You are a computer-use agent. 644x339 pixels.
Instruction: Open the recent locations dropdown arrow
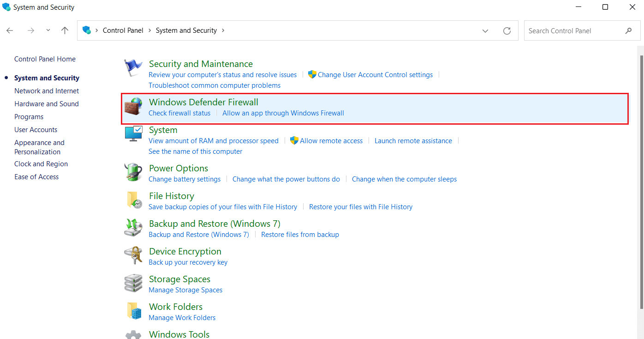tap(48, 30)
